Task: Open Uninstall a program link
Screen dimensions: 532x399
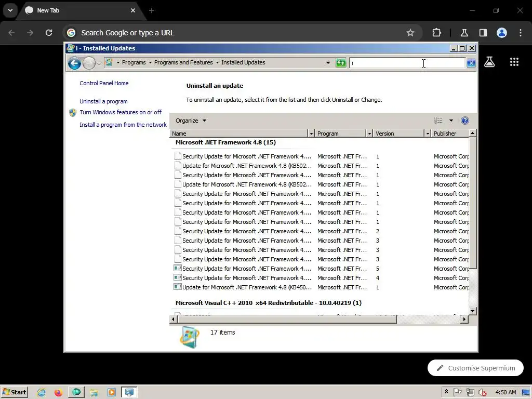Action: pos(103,101)
